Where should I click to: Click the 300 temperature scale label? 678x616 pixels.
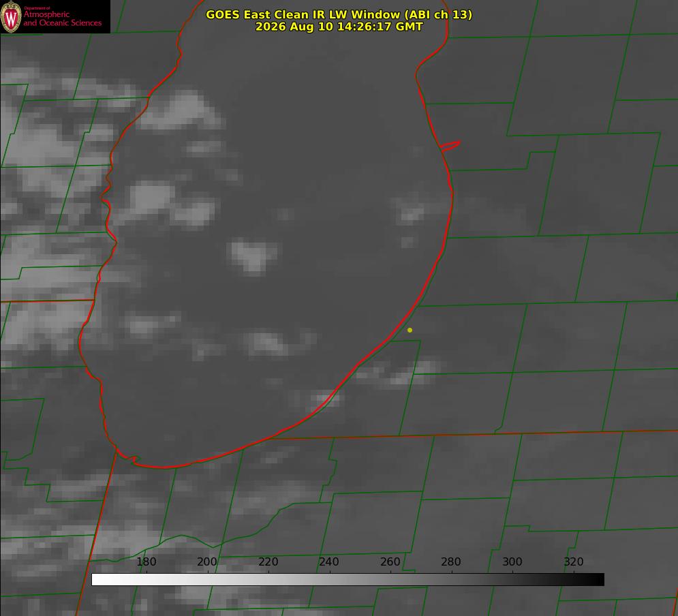click(512, 561)
